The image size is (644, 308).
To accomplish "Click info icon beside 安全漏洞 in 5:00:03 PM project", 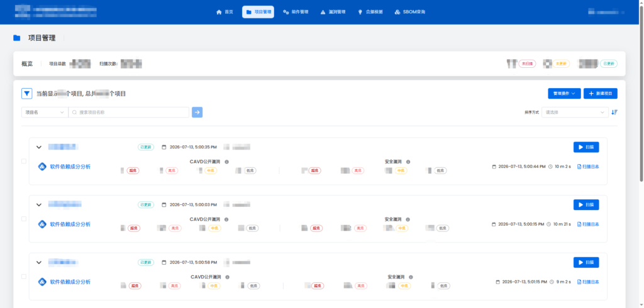I will tap(408, 219).
